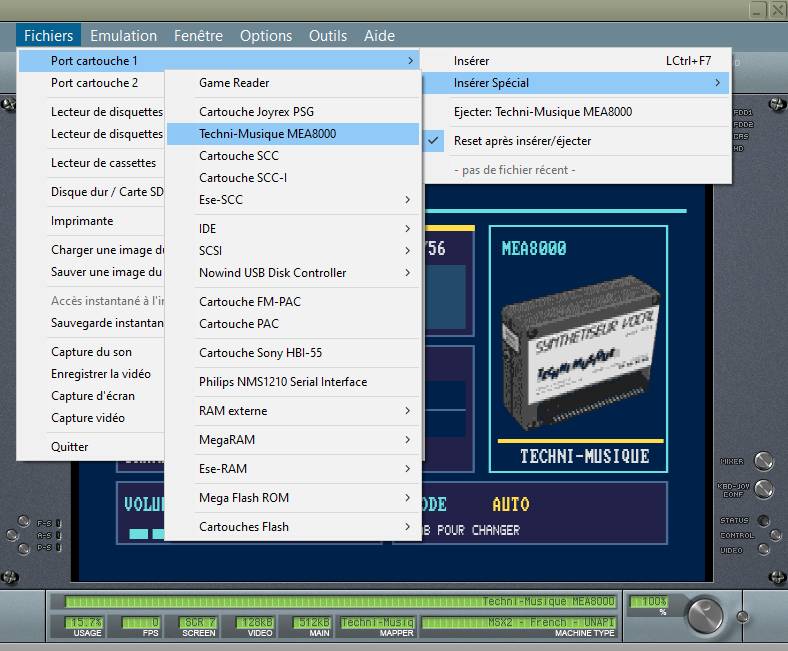
Task: Select Cartouche SCC-I entry
Action: tap(293, 178)
